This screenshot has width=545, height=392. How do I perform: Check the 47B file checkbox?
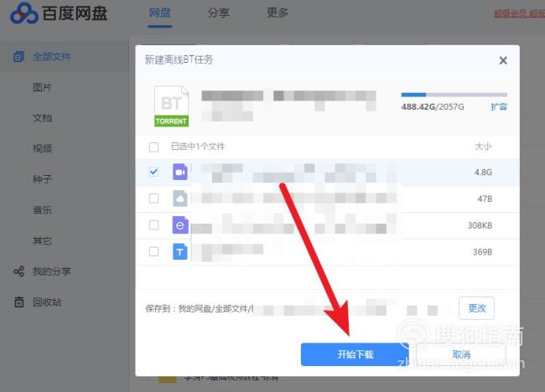[153, 199]
